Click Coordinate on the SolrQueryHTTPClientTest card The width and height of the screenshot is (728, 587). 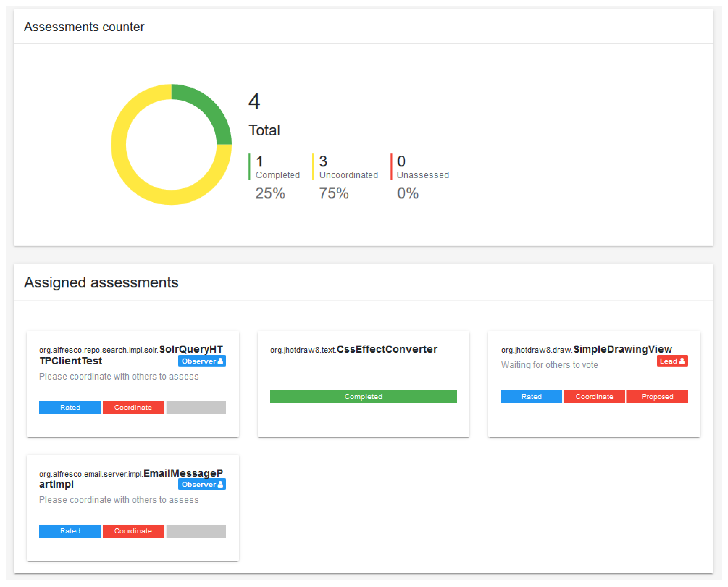coord(133,407)
